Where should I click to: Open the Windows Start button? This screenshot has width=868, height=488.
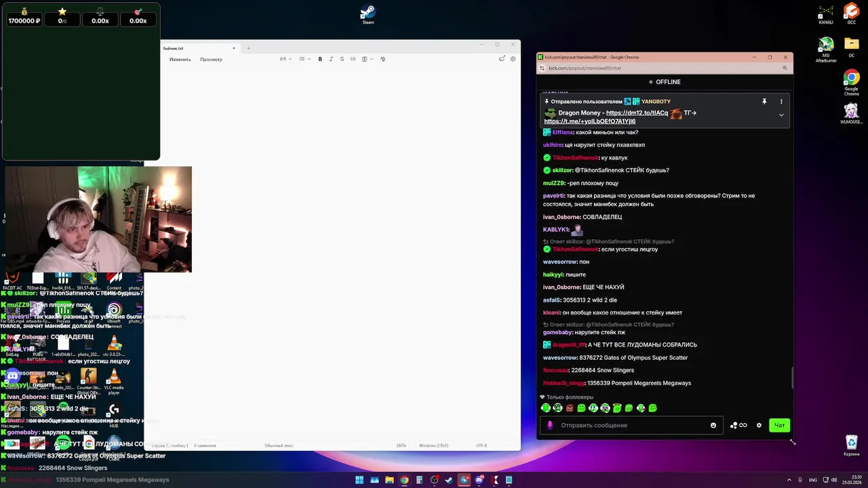coord(359,480)
